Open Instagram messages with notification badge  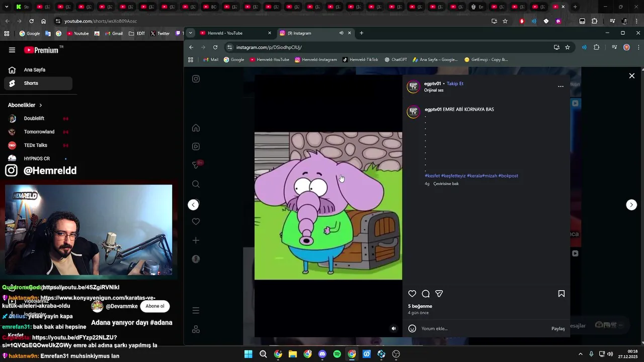(197, 165)
